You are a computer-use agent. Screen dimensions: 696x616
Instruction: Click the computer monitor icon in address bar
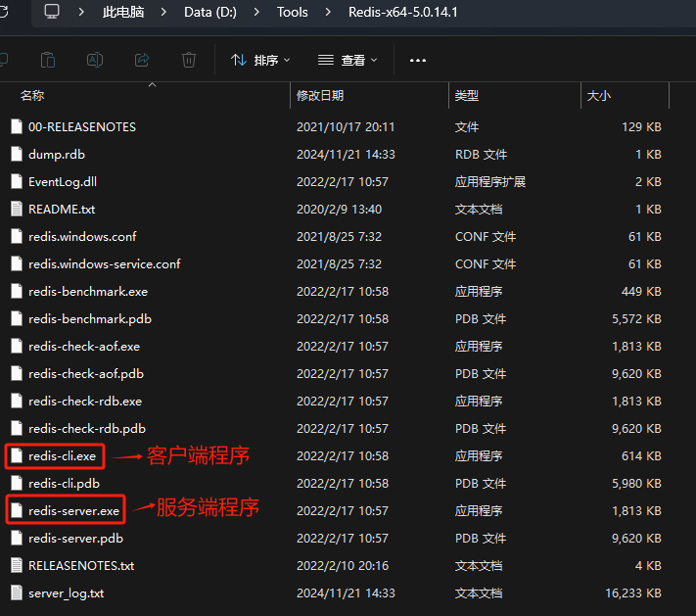coord(52,12)
